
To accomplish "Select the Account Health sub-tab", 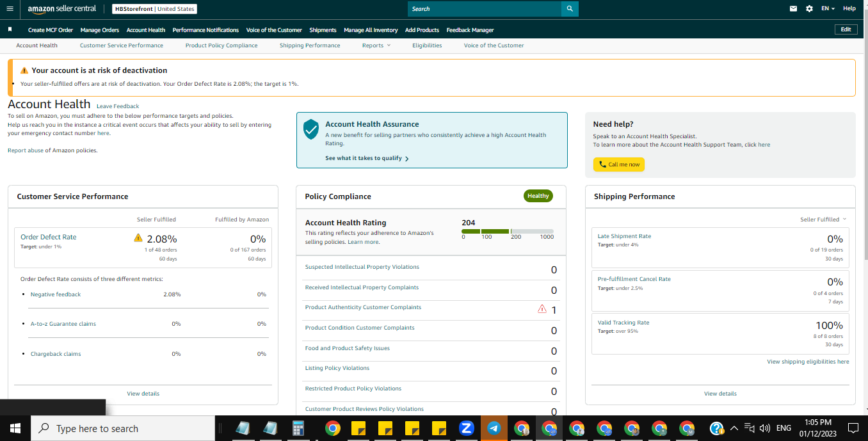I will click(36, 45).
